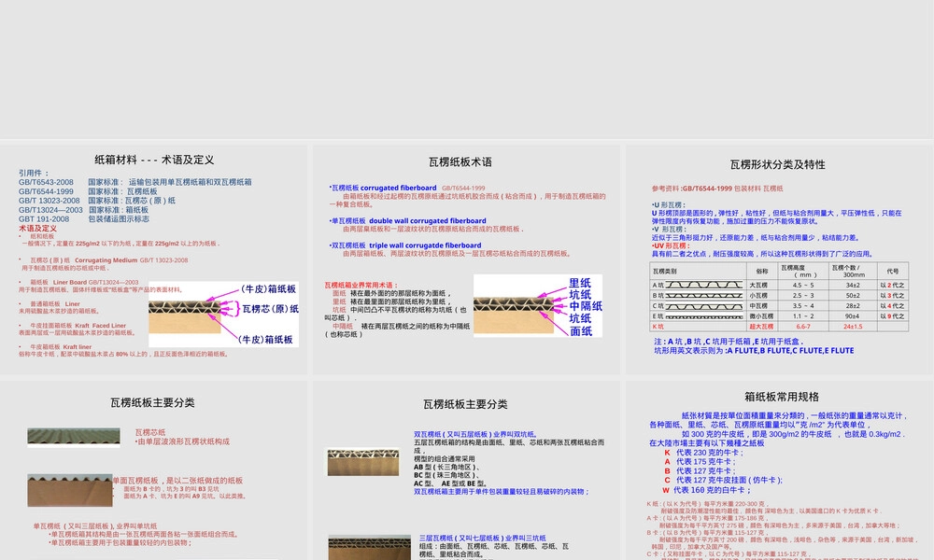Click the 34±2 table cell
934x560 pixels.
click(x=853, y=285)
